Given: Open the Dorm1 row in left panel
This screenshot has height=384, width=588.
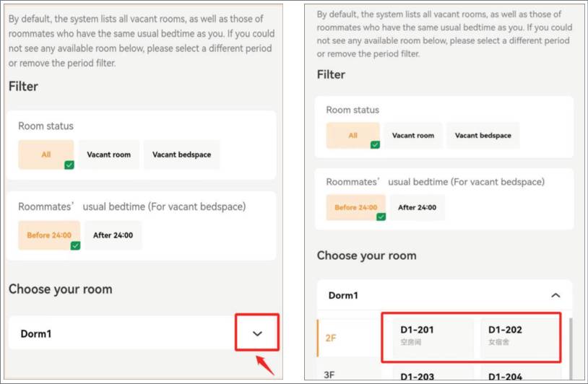Looking at the screenshot, I should (142, 333).
